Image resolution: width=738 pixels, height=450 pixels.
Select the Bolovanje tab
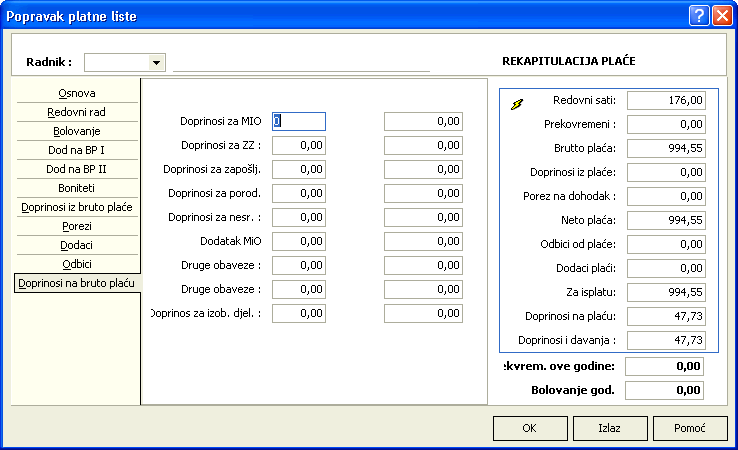click(x=77, y=131)
